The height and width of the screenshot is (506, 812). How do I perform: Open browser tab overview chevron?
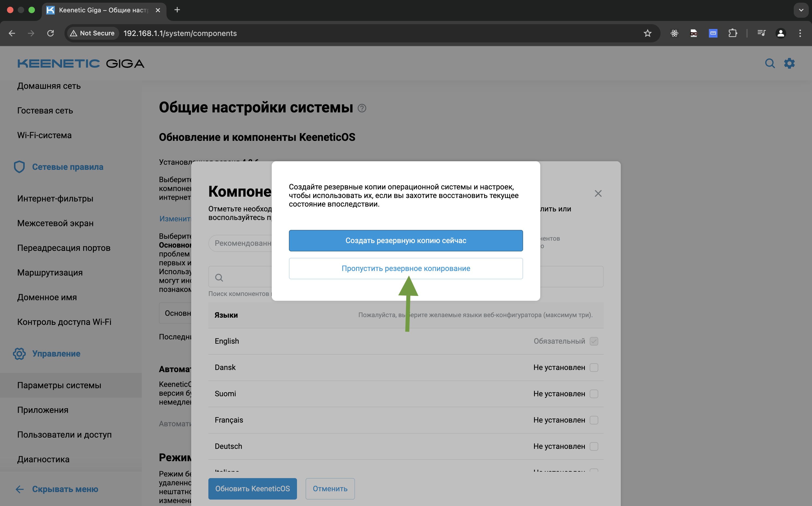[x=801, y=10]
